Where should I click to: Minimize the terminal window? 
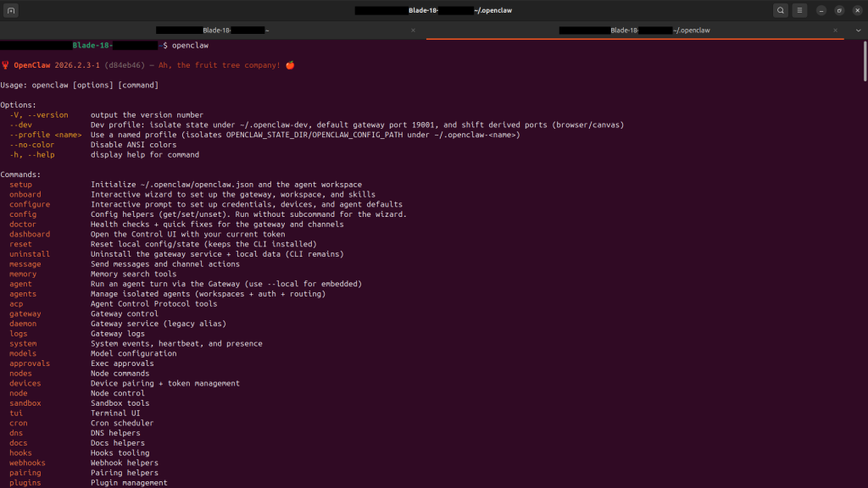click(x=821, y=10)
